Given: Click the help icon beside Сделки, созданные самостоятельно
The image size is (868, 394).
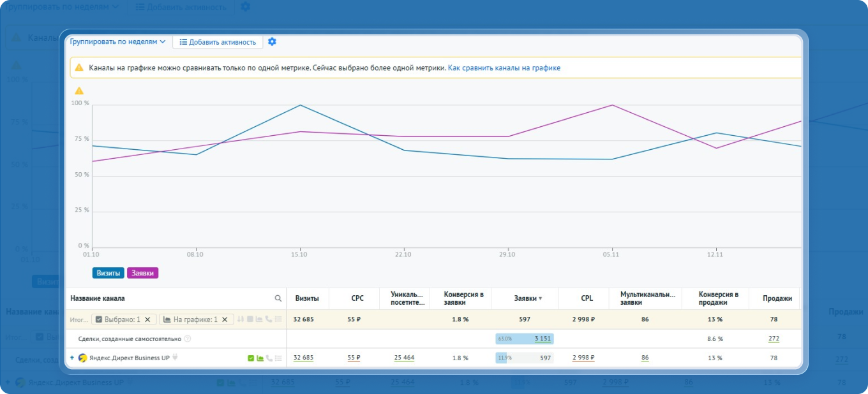Looking at the screenshot, I should 188,339.
